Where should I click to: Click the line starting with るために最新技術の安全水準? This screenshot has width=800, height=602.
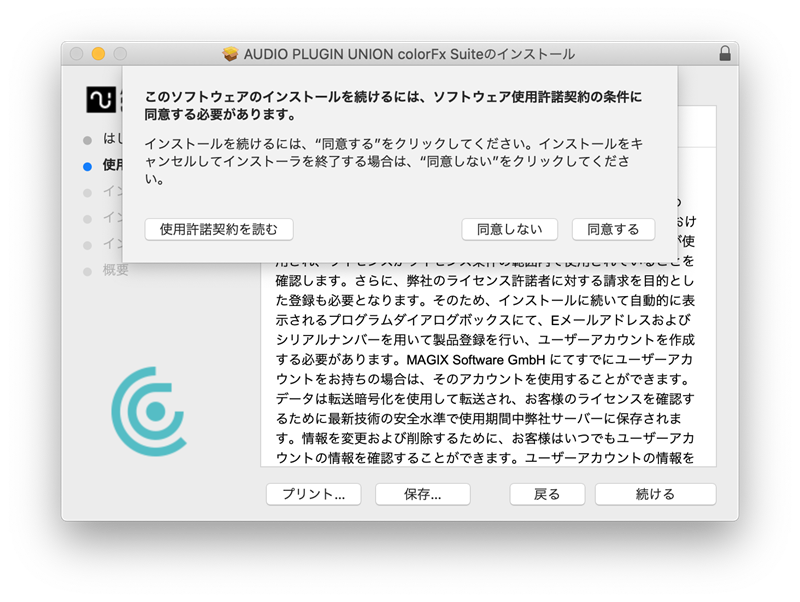click(x=479, y=419)
